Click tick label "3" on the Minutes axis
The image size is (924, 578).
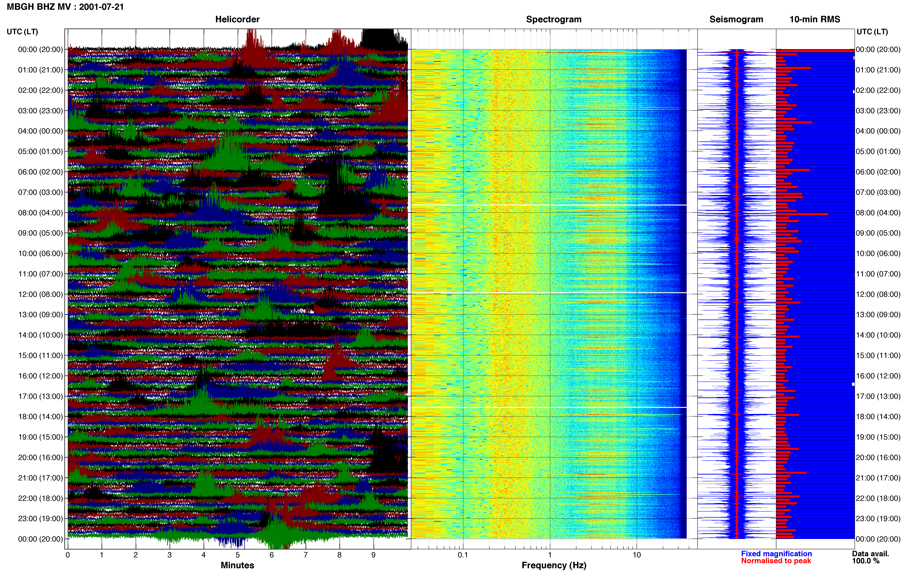coord(170,555)
